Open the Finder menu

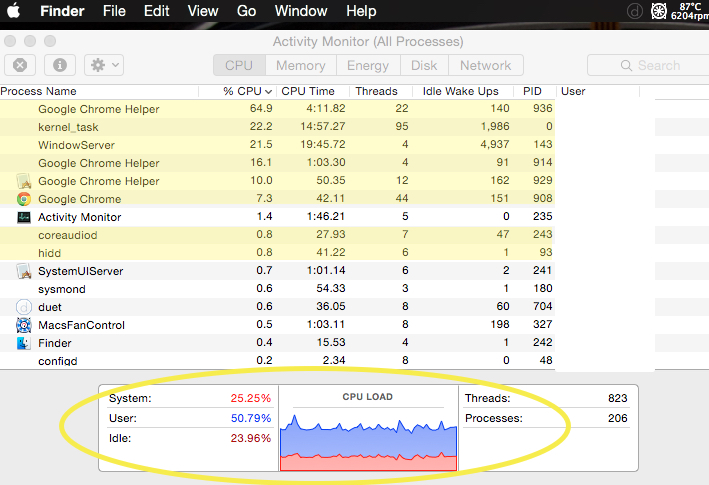[x=62, y=11]
